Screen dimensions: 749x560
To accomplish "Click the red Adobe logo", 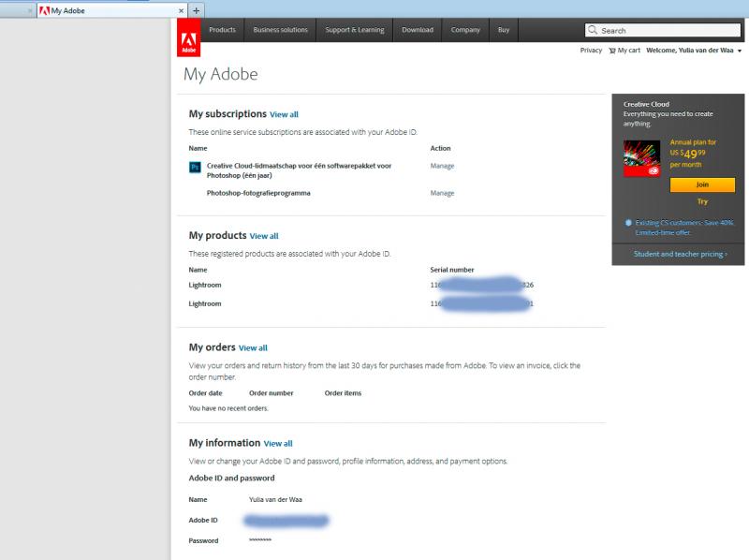I will click(189, 37).
